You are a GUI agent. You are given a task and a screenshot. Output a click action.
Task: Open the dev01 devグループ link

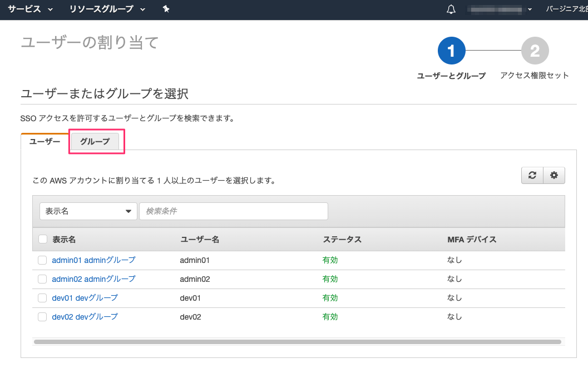point(85,298)
